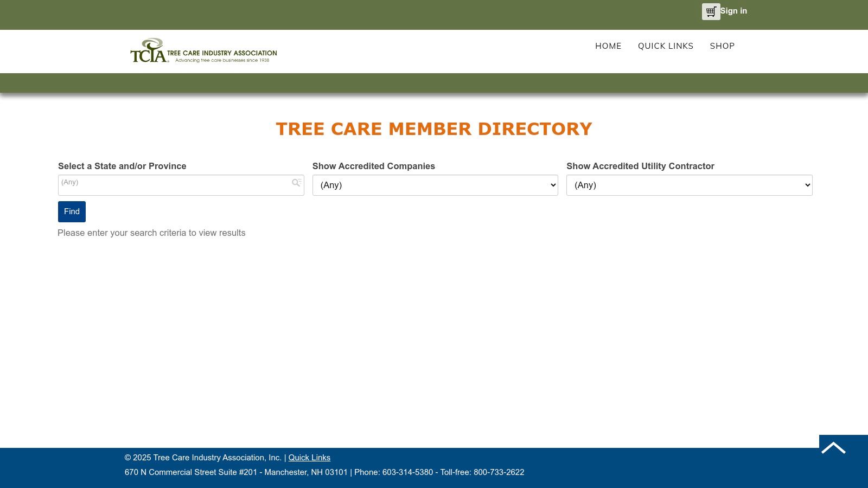Open the QUICK LINKS menu
The width and height of the screenshot is (868, 488).
[x=666, y=46]
